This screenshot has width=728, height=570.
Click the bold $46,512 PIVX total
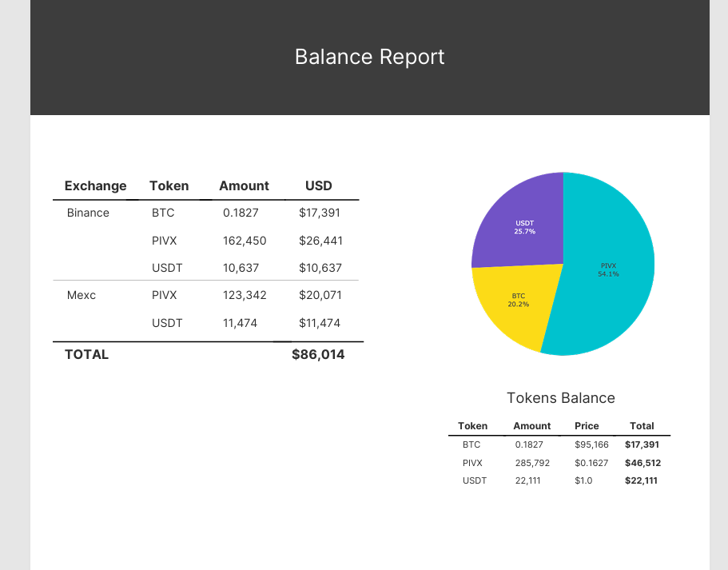click(642, 463)
